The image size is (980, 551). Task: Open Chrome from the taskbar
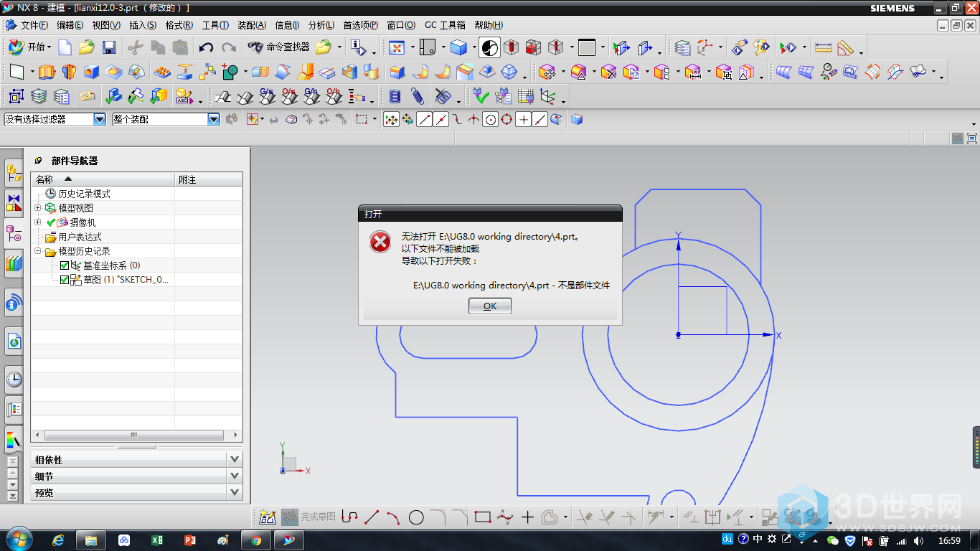pos(256,540)
